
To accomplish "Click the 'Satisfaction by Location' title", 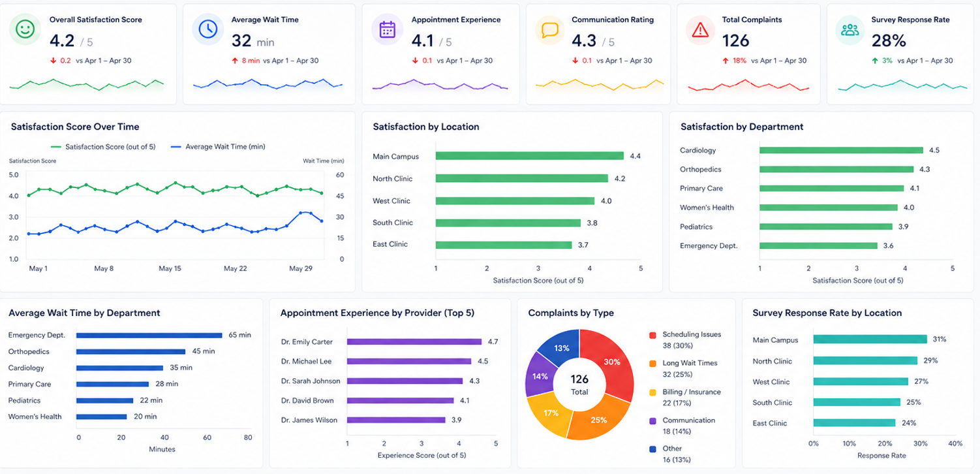I will point(426,127).
